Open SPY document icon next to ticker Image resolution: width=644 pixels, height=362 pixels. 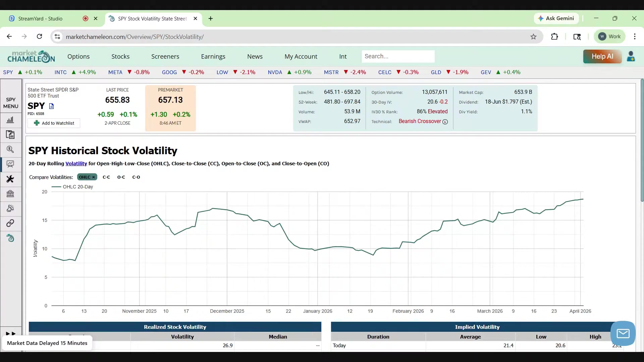pos(51,106)
